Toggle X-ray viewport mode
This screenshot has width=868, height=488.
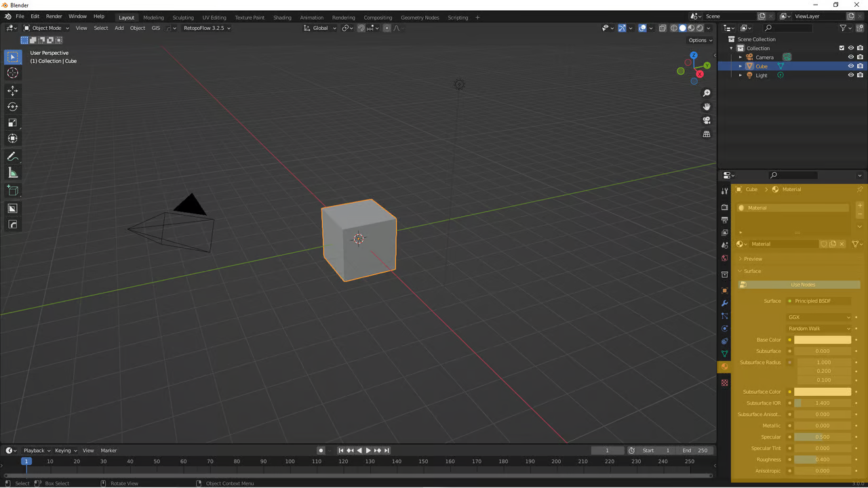pyautogui.click(x=663, y=28)
